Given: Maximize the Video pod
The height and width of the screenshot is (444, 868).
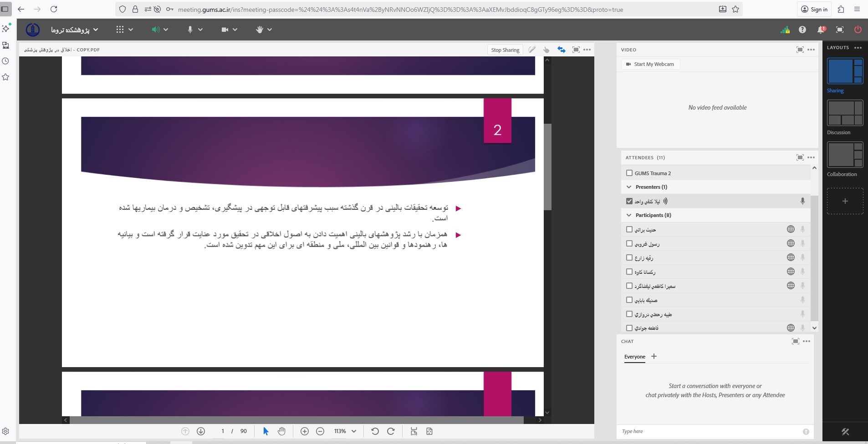Looking at the screenshot, I should [x=800, y=50].
